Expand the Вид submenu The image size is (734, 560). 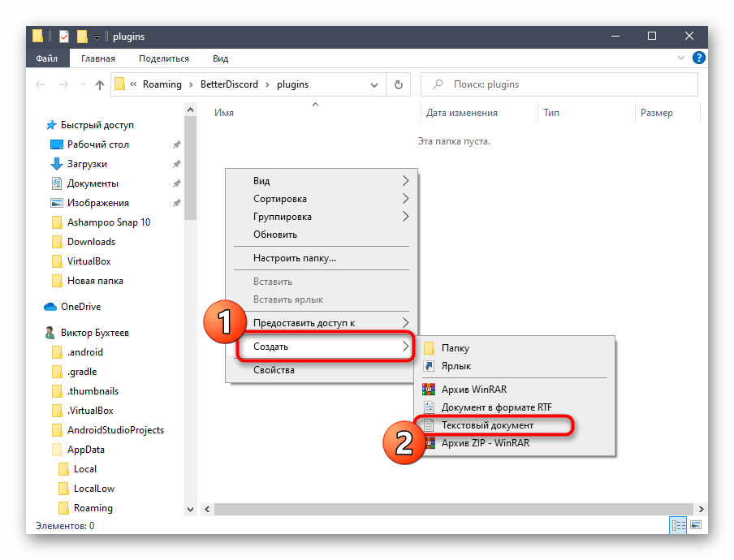(405, 181)
